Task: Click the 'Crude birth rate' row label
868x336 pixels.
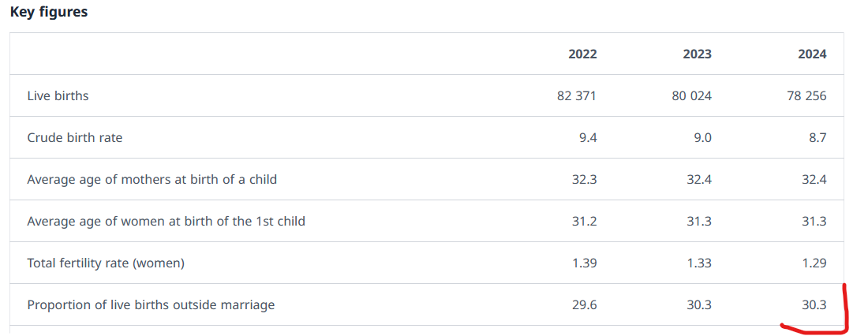Action: point(75,137)
